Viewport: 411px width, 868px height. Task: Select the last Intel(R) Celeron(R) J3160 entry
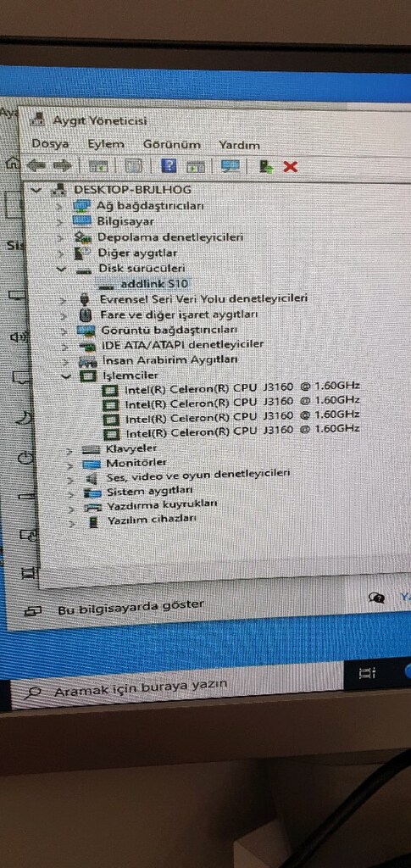(x=243, y=430)
